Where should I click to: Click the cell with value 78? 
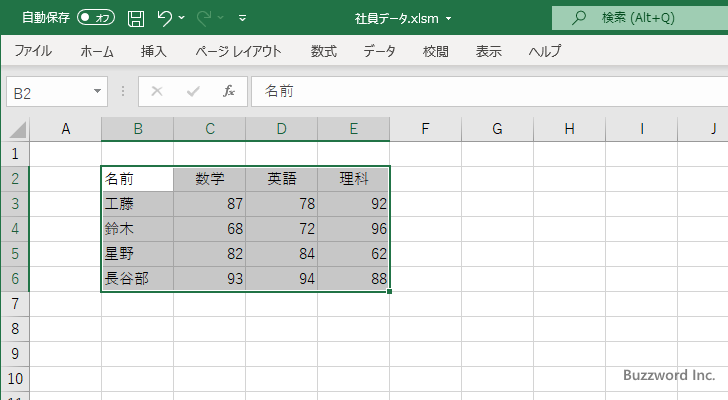coord(281,204)
